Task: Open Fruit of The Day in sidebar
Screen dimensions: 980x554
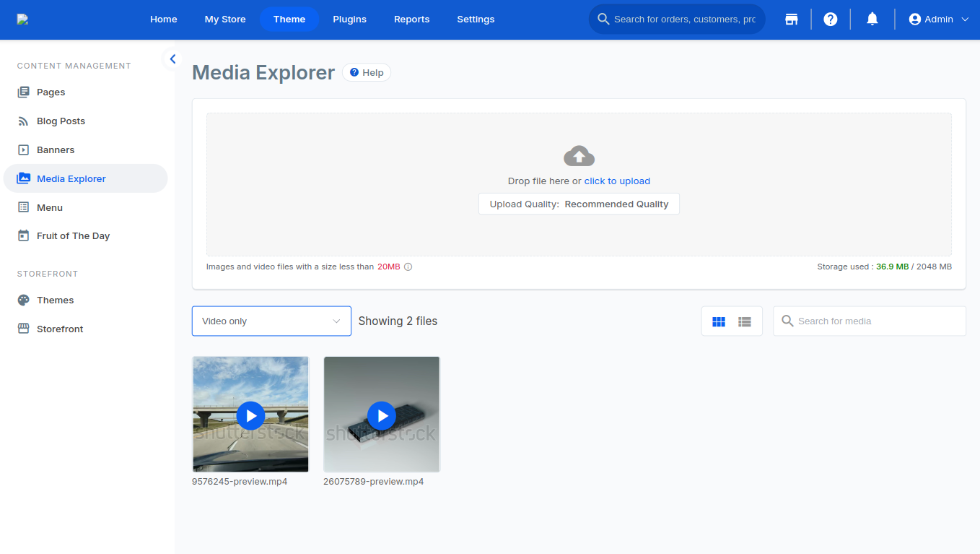Action: click(x=85, y=236)
